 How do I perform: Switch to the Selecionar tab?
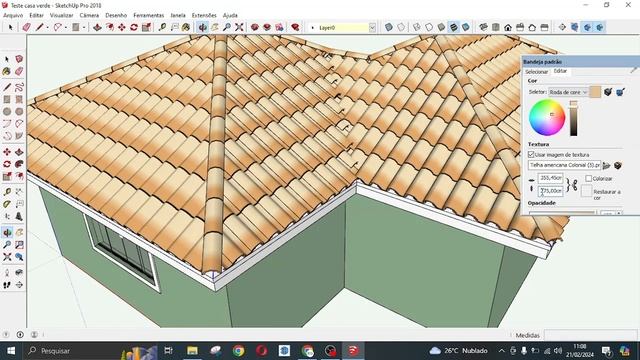tap(536, 71)
